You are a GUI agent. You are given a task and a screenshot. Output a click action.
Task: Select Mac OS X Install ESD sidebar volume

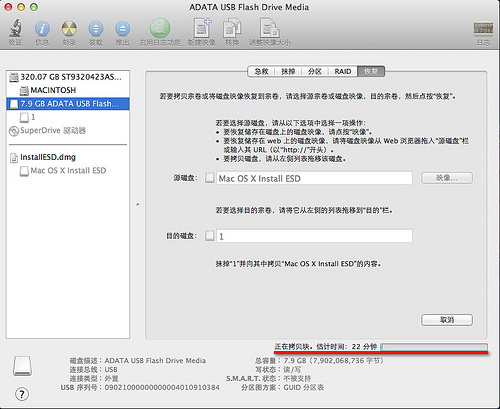[68, 171]
